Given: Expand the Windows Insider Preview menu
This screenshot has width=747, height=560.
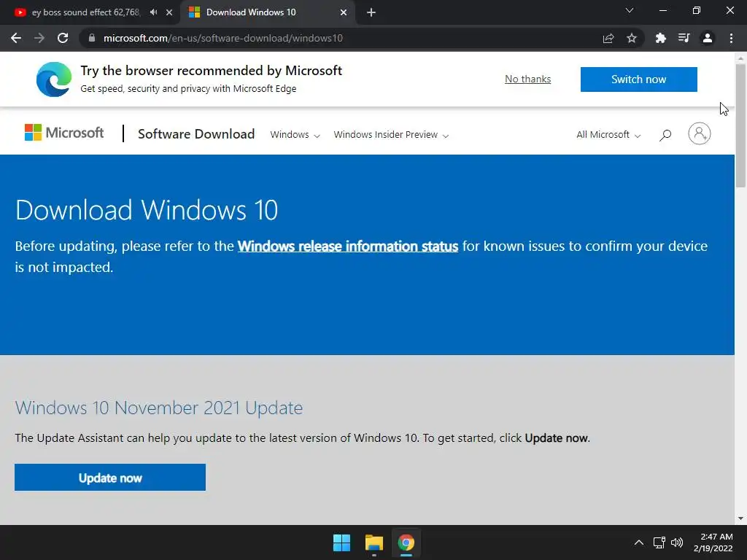Looking at the screenshot, I should click(391, 135).
